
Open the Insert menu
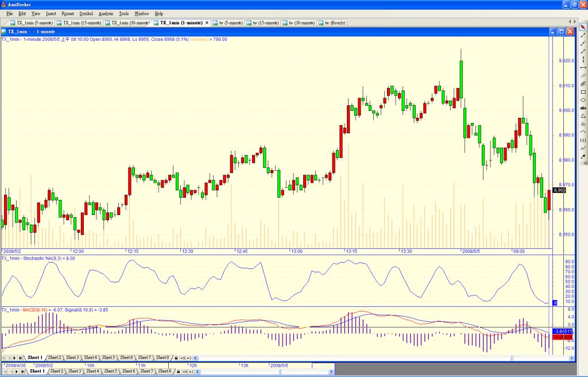[x=51, y=14]
